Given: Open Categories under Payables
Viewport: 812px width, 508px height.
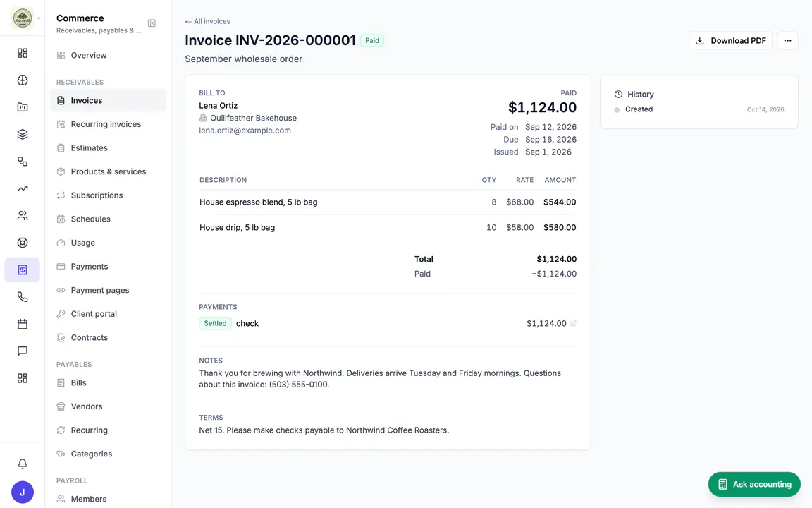Looking at the screenshot, I should pos(109,454).
